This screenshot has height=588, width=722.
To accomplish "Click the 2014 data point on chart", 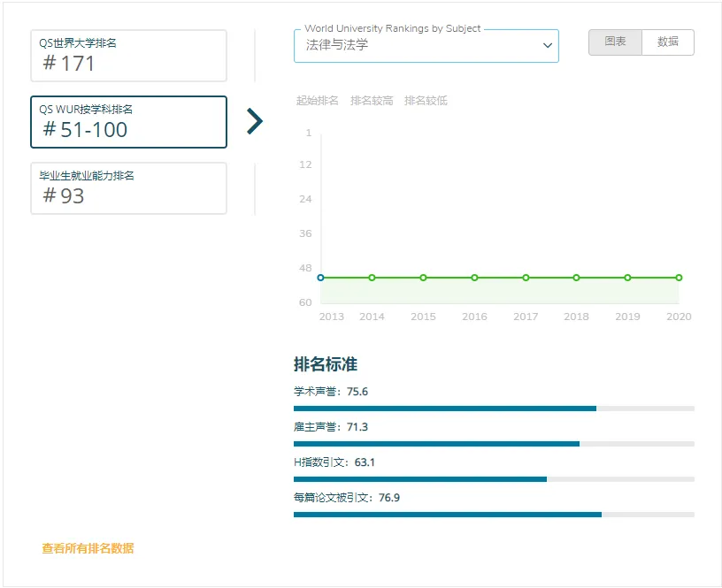I will (x=372, y=278).
